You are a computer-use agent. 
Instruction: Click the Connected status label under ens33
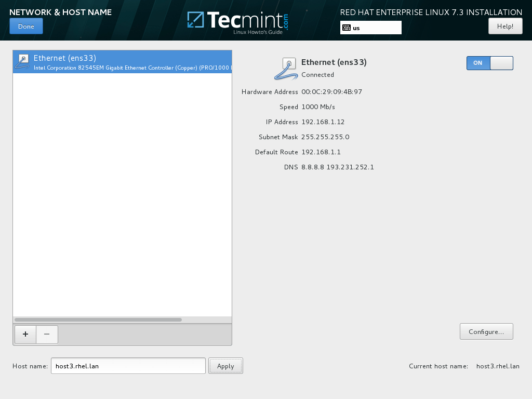coord(317,74)
